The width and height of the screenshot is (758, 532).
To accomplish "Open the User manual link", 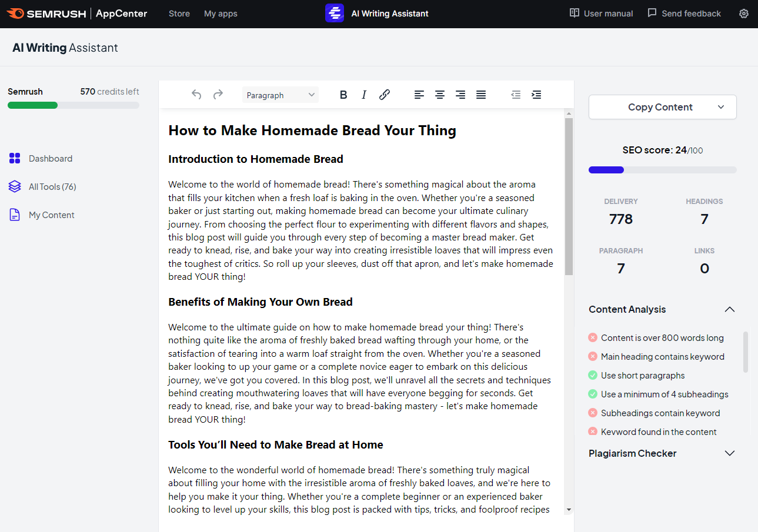I will pyautogui.click(x=602, y=14).
